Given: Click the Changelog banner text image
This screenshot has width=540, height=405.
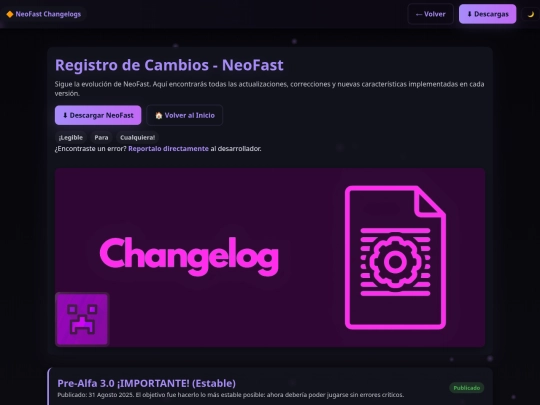Looking at the screenshot, I should pos(189,257).
